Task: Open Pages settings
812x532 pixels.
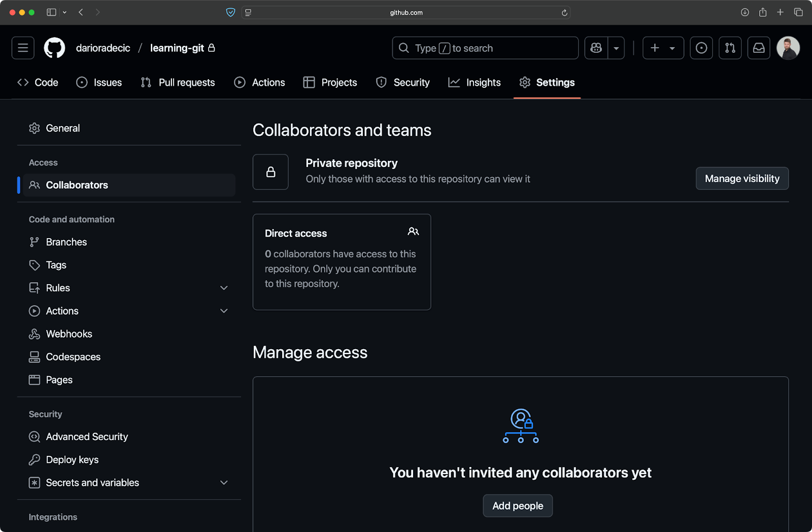Action: coord(129,380)
